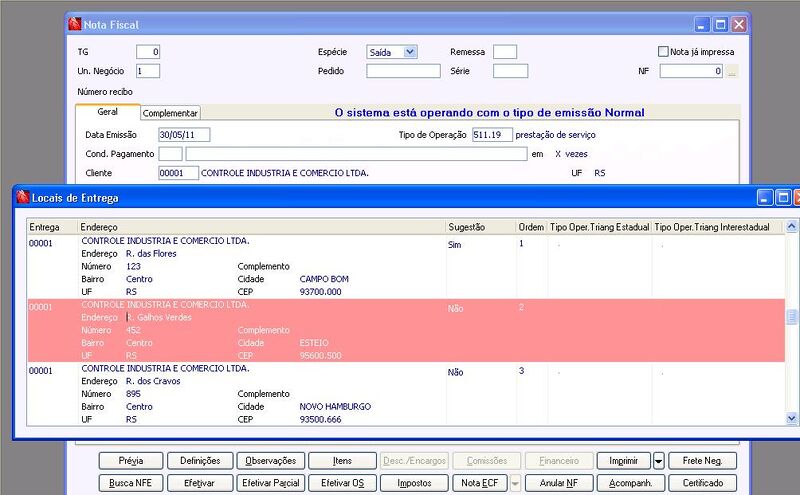Screen dimensions: 800x495
Task: Open Frete Neg. button
Action: point(703,461)
